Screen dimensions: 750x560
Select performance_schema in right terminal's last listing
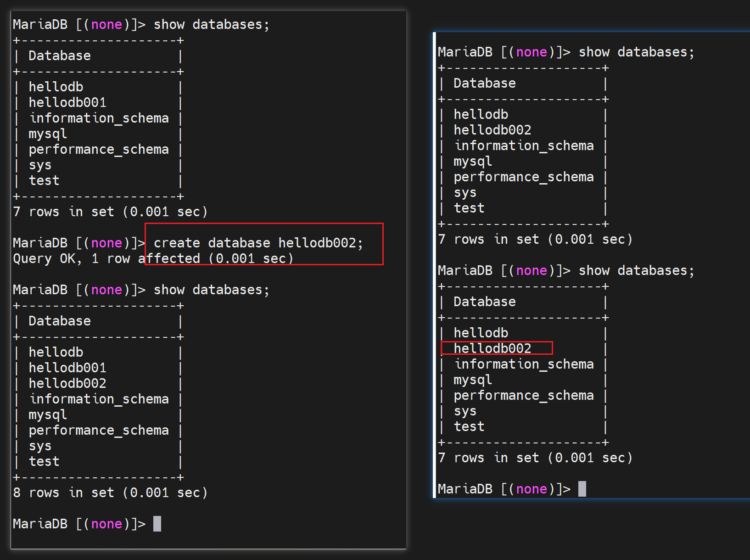(x=524, y=395)
